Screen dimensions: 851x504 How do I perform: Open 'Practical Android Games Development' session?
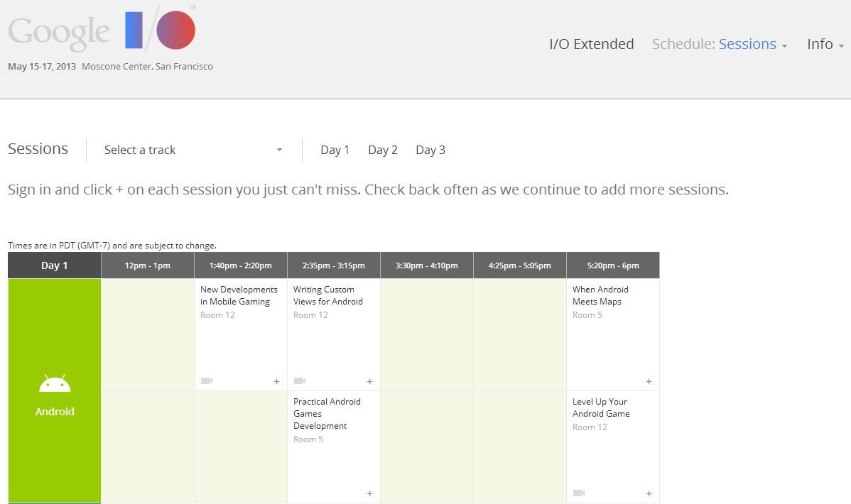327,413
